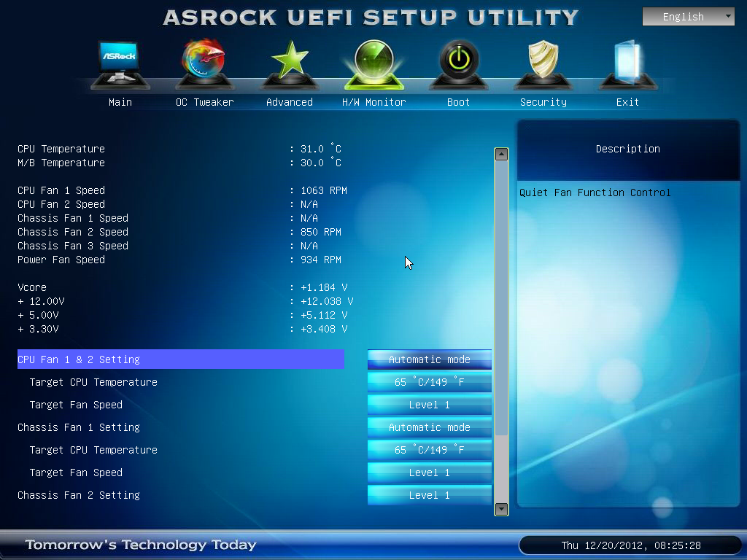Click the +5.112 V voltage reading
The width and height of the screenshot is (747, 560).
[324, 315]
